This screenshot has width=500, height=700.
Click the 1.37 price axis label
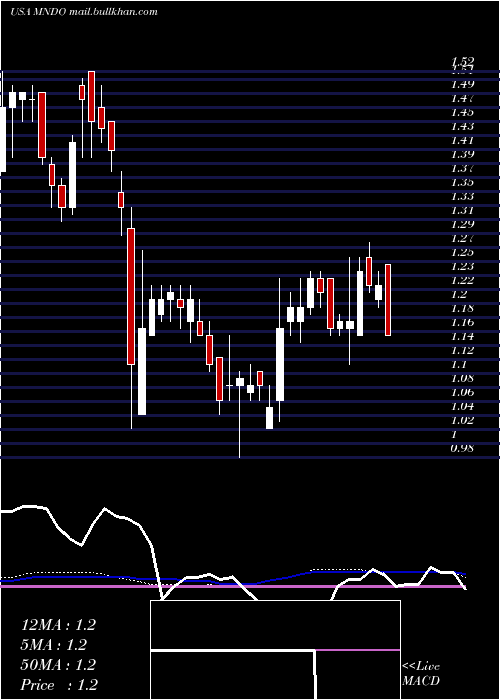(x=462, y=168)
